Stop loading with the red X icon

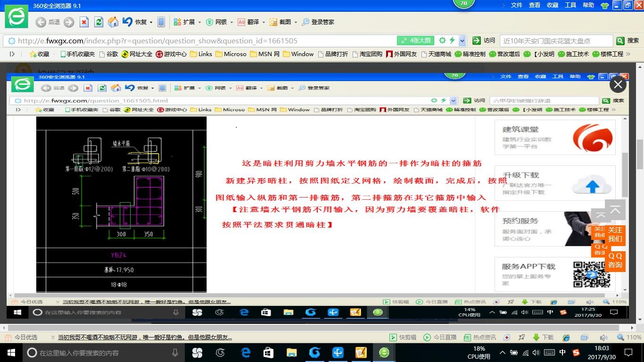(84, 22)
